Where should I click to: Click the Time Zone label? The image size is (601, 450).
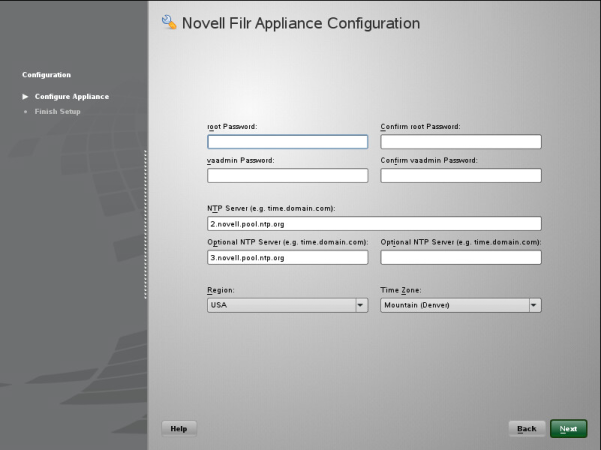[x=401, y=290]
